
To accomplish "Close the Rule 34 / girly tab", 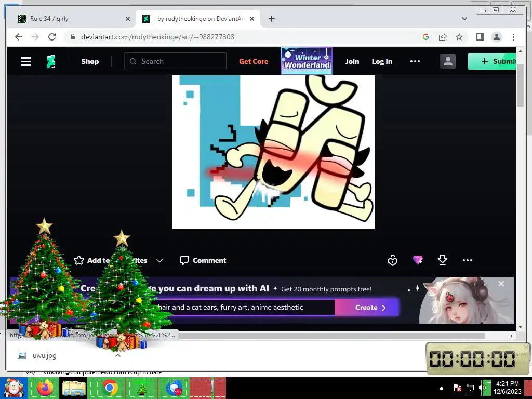I will coord(128,19).
